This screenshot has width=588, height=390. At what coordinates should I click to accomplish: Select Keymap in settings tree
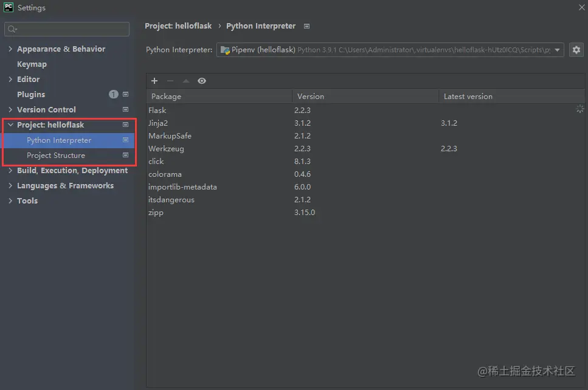(x=32, y=64)
